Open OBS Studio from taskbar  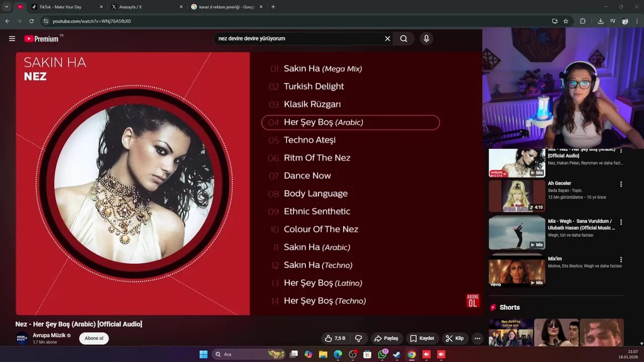353,354
